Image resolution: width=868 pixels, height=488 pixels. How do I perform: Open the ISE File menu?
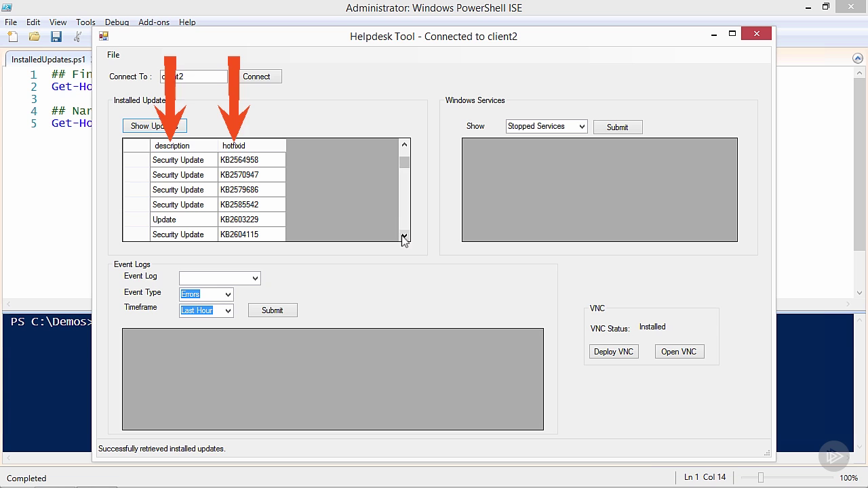pyautogui.click(x=11, y=22)
